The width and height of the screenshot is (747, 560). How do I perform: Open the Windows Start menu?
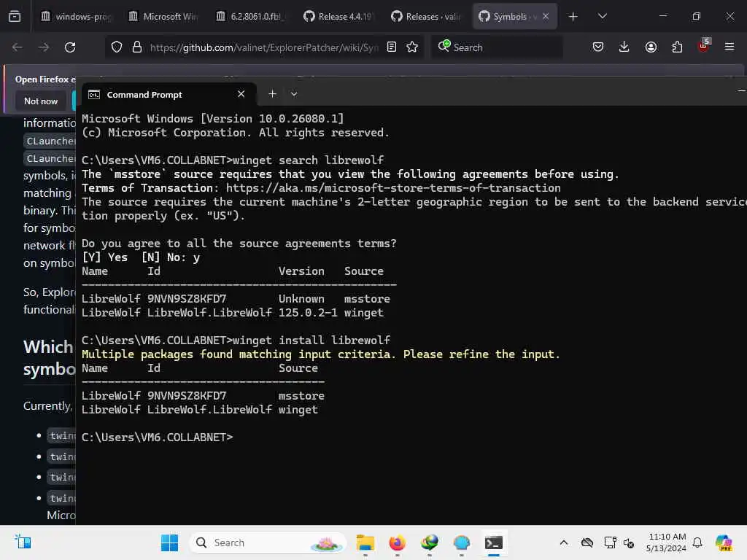[x=169, y=542]
